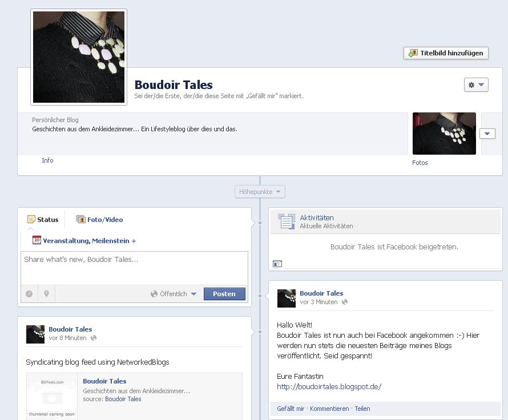Click the location pin icon
The width and height of the screenshot is (508, 420).
tap(46, 294)
